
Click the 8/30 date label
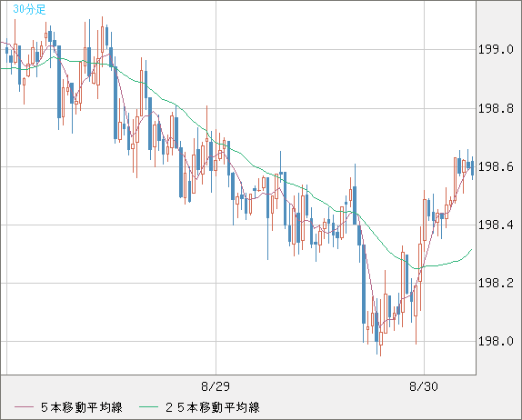pos(424,386)
